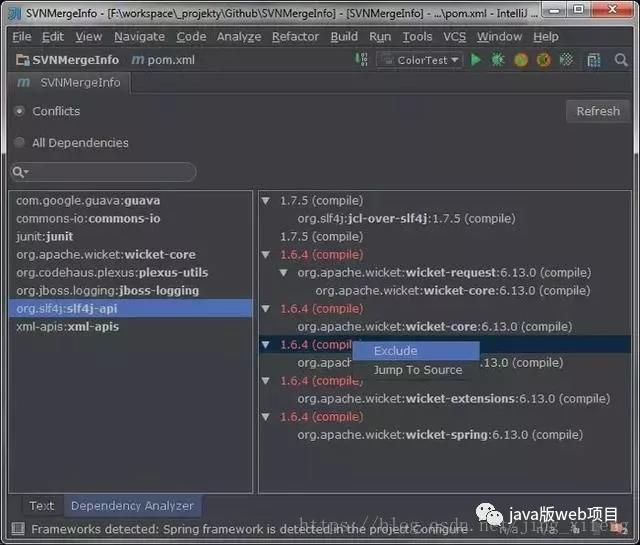Collapse the highlighted 1.6.4 (compile) node
Viewport: 640px width, 545px height.
tap(266, 345)
